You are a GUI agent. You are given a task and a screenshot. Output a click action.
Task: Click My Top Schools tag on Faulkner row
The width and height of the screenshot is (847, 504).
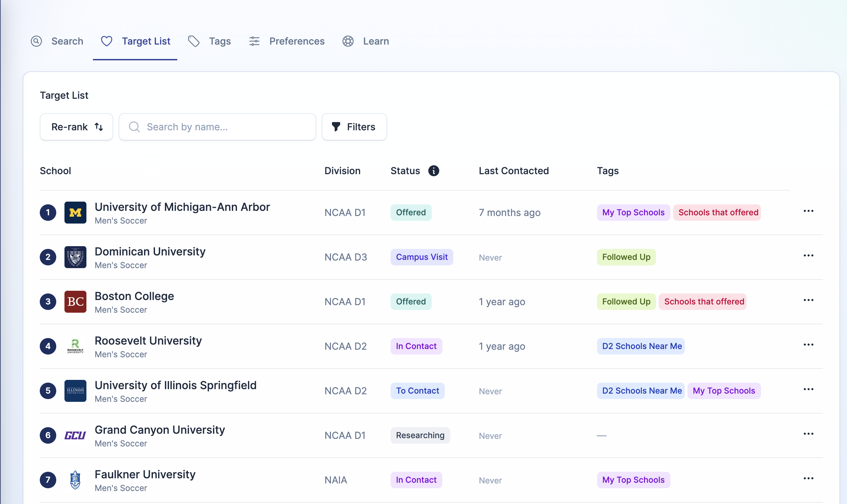(x=633, y=480)
